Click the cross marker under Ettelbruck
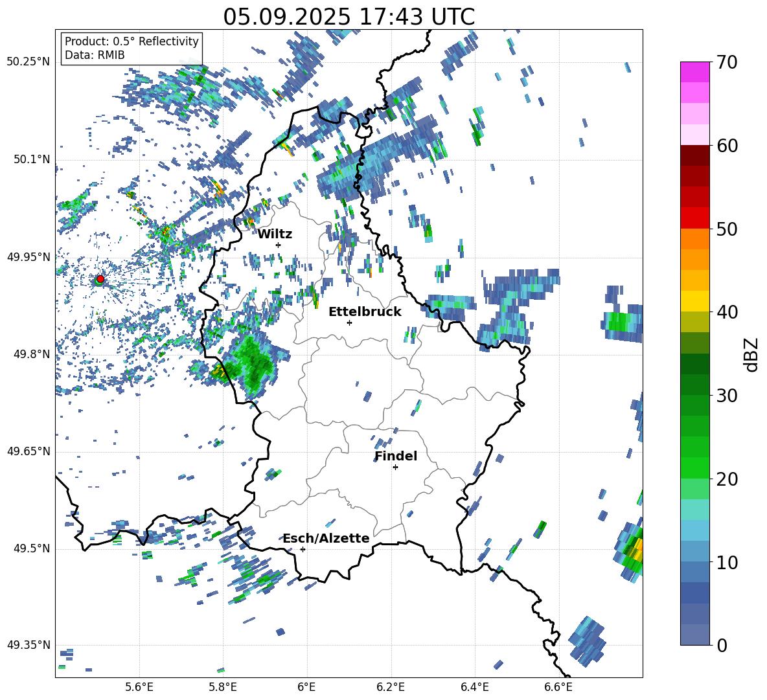 [349, 322]
